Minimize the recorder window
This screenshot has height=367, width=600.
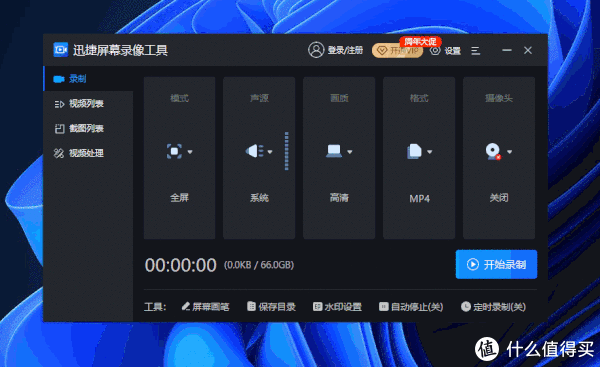click(507, 50)
